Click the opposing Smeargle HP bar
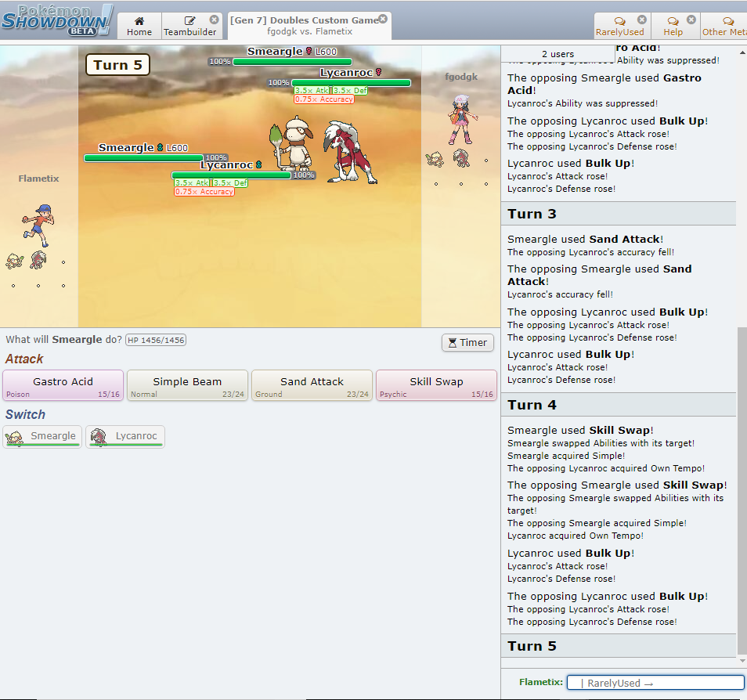This screenshot has width=747, height=700. pyautogui.click(x=293, y=62)
